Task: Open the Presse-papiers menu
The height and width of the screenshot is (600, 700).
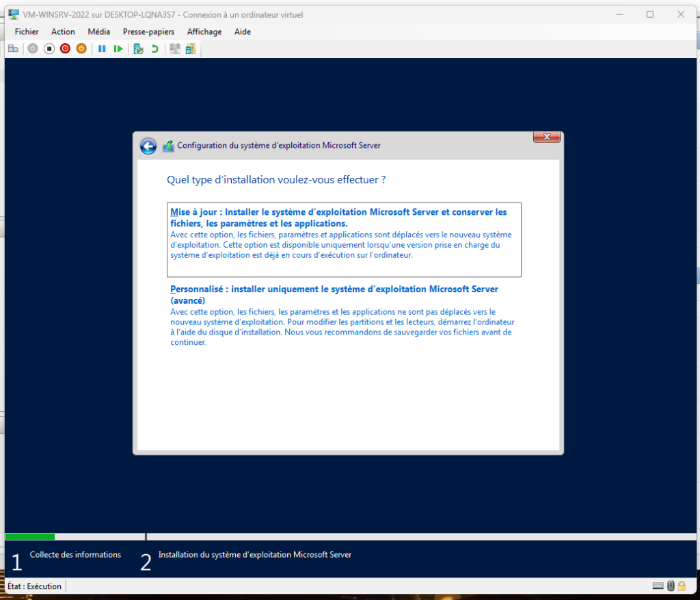Action: click(148, 31)
